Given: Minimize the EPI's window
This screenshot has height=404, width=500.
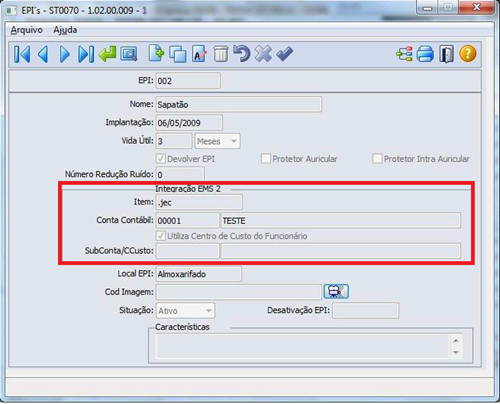Looking at the screenshot, I should 428,8.
